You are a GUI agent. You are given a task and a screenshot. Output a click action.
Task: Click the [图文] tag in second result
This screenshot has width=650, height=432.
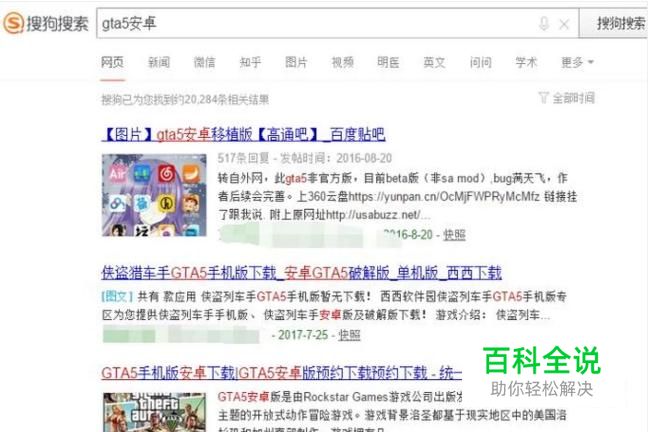tap(117, 296)
